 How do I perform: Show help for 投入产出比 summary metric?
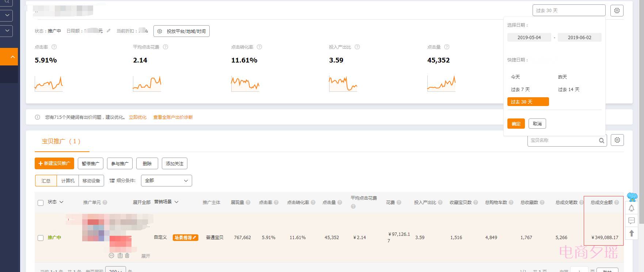click(x=357, y=47)
